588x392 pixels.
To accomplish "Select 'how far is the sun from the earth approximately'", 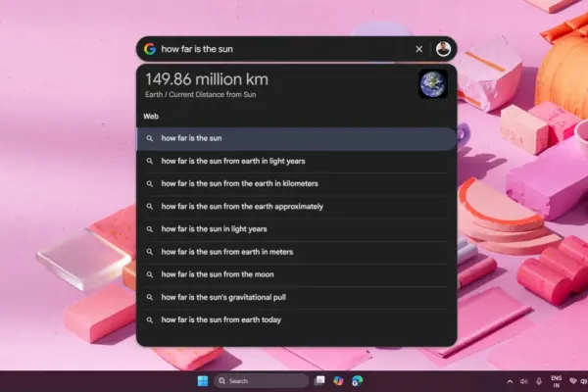I will click(x=296, y=207).
